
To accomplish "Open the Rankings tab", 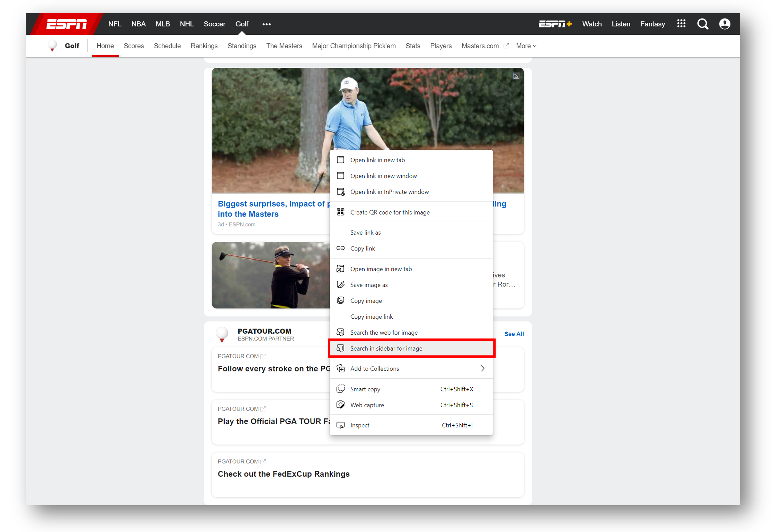I will pyautogui.click(x=204, y=46).
